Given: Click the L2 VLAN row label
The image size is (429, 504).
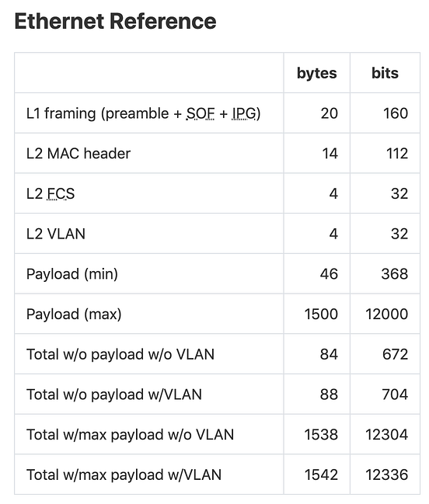Looking at the screenshot, I should coord(56,234).
